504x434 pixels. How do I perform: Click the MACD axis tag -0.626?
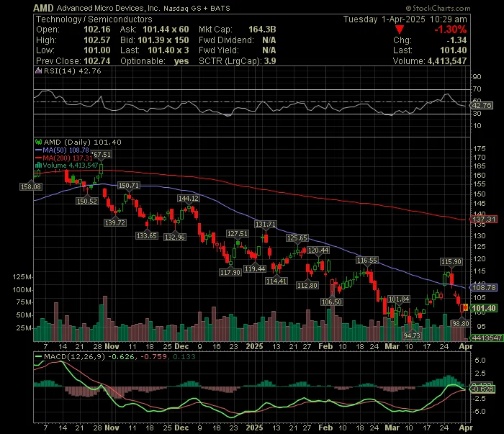pyautogui.click(x=482, y=389)
